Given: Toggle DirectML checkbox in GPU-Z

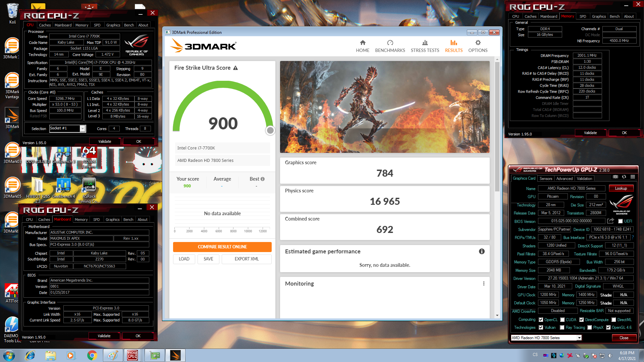Looking at the screenshot, I should 613,320.
